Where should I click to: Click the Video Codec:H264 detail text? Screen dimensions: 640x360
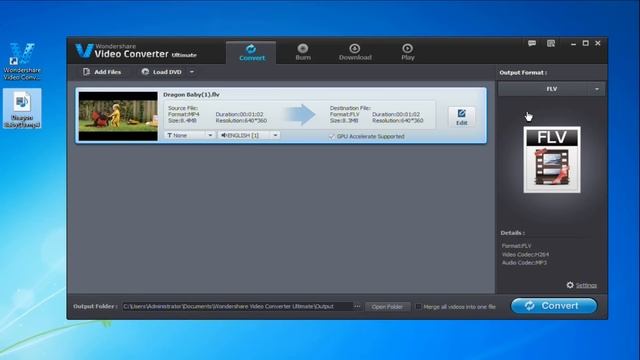(x=525, y=254)
